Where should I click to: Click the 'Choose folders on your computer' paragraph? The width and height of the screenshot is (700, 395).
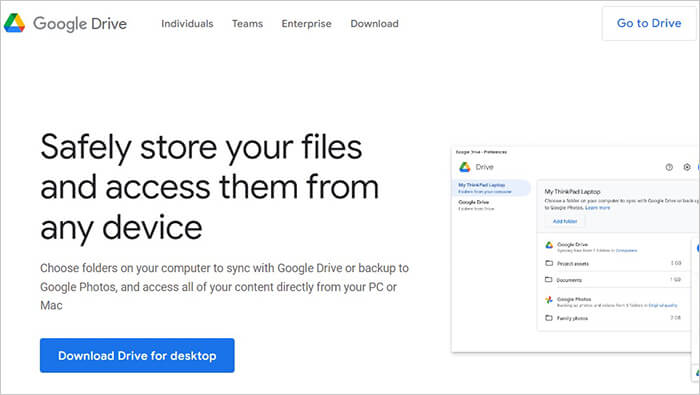coord(225,287)
